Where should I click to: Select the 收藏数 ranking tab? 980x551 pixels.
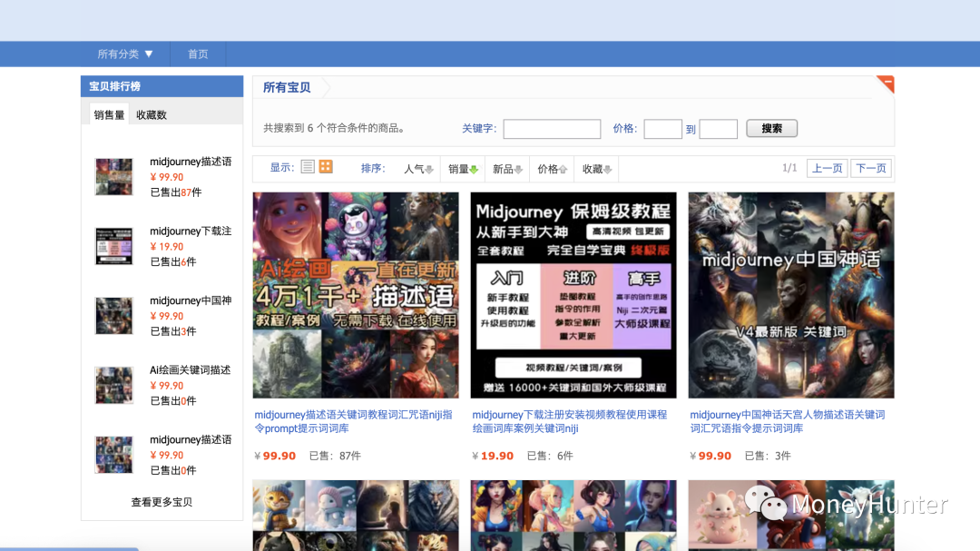152,114
